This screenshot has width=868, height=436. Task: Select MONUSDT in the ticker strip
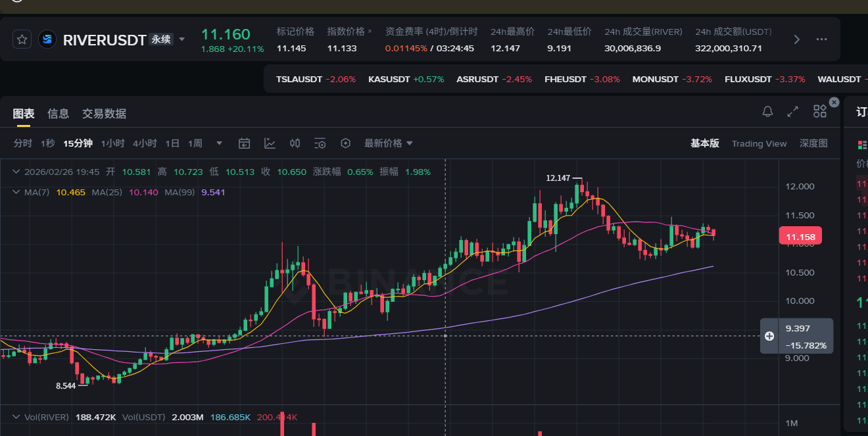click(x=672, y=80)
